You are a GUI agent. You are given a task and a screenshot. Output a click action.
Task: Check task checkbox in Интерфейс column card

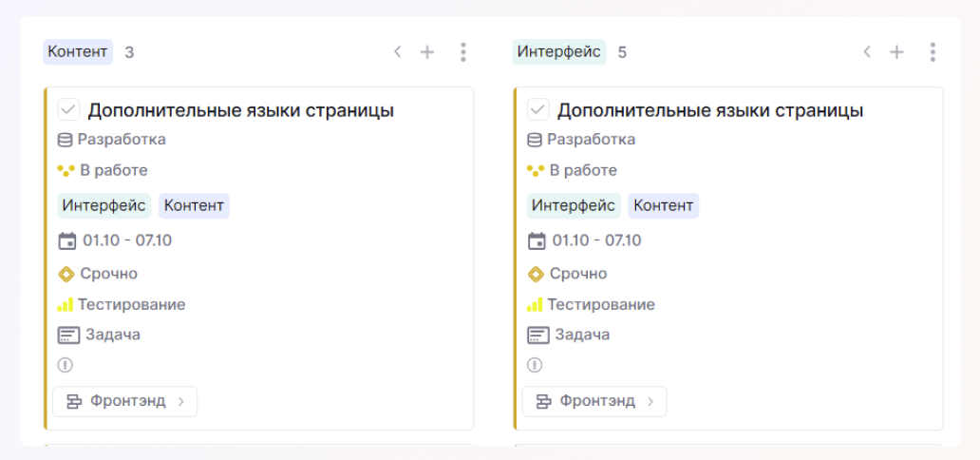[x=537, y=110]
